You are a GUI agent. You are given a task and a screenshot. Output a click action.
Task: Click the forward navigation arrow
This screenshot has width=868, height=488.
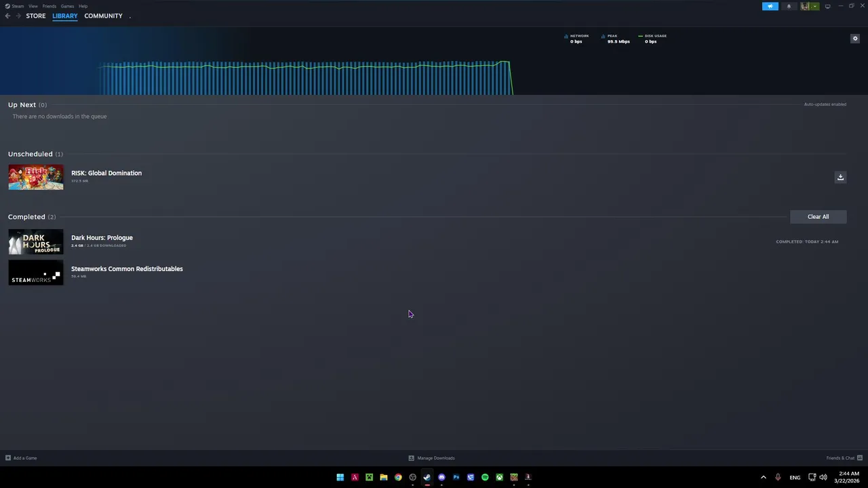click(x=18, y=16)
